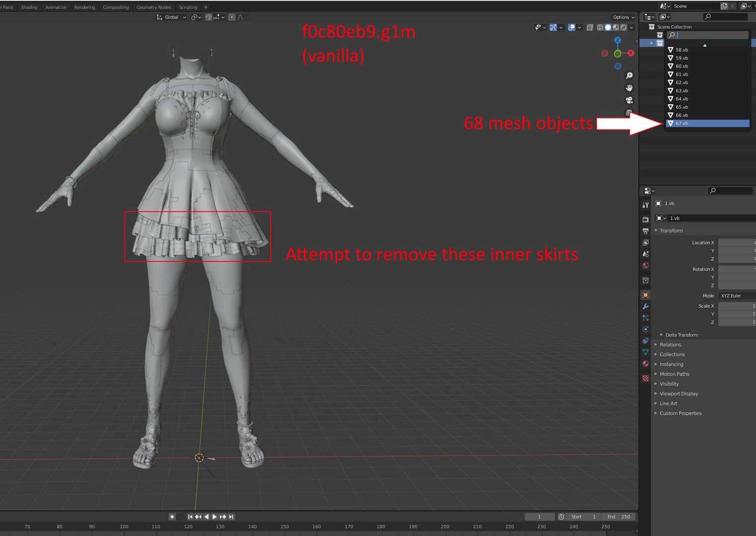Select the Object Data green triangle tab
The width and height of the screenshot is (756, 536).
point(645,352)
